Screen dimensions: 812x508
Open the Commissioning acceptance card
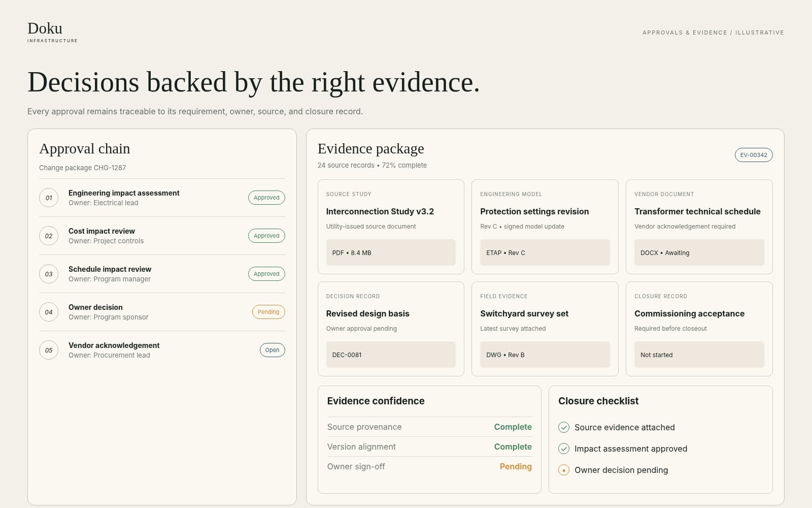tap(699, 329)
